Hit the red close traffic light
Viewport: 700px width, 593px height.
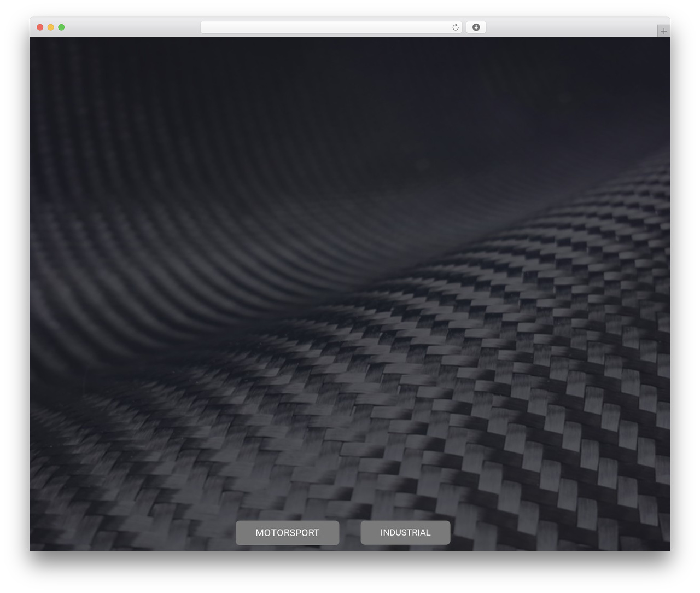coord(40,27)
